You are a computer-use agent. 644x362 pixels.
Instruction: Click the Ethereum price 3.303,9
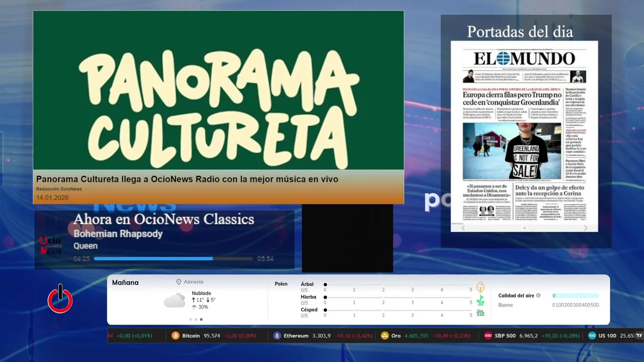click(x=321, y=336)
